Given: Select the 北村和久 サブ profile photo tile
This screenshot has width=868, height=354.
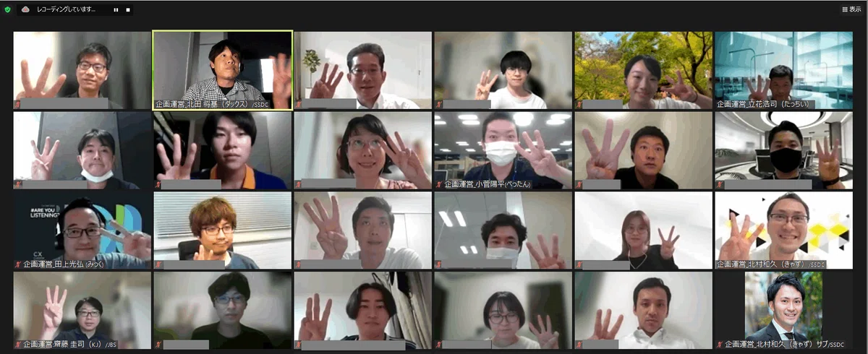Looking at the screenshot, I should tap(783, 311).
